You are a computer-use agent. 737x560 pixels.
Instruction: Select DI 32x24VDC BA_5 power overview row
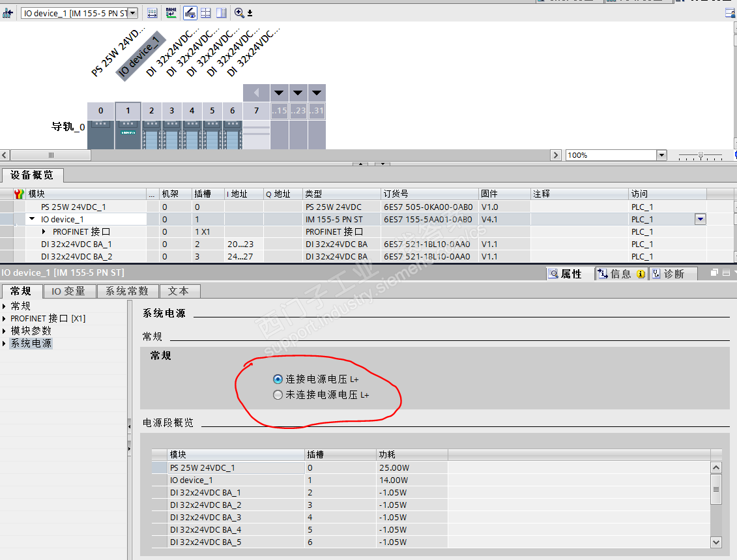coord(431,542)
